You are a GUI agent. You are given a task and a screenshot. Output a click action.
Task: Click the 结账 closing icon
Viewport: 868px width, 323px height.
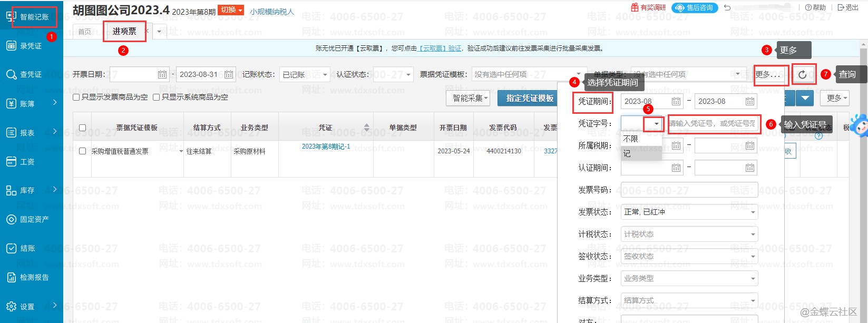tap(11, 249)
